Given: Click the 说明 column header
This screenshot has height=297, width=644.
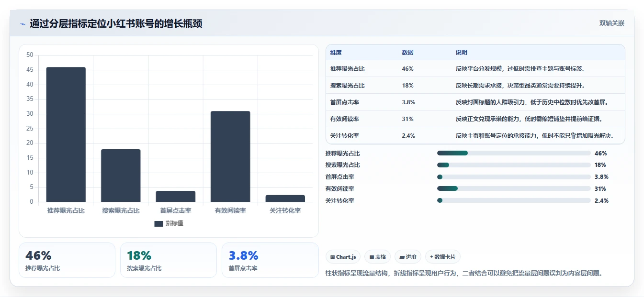Looking at the screenshot, I should [x=462, y=53].
